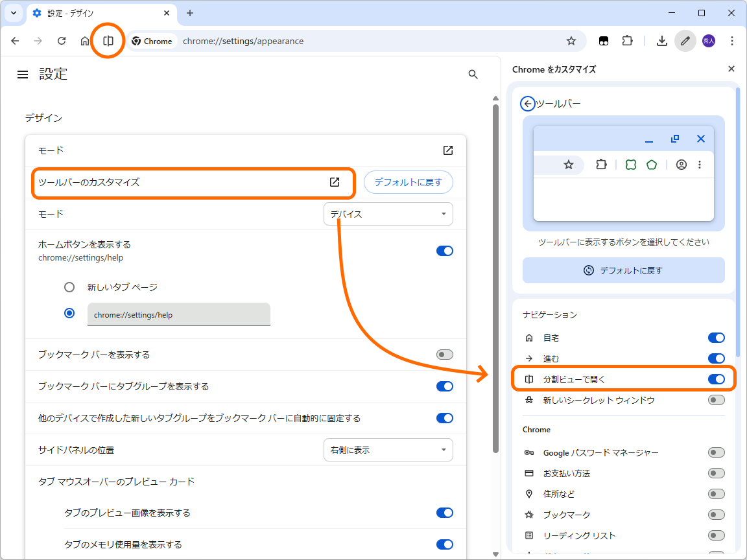Open the Extensions puzzle piece icon
Viewport: 747px width, 560px height.
click(626, 40)
